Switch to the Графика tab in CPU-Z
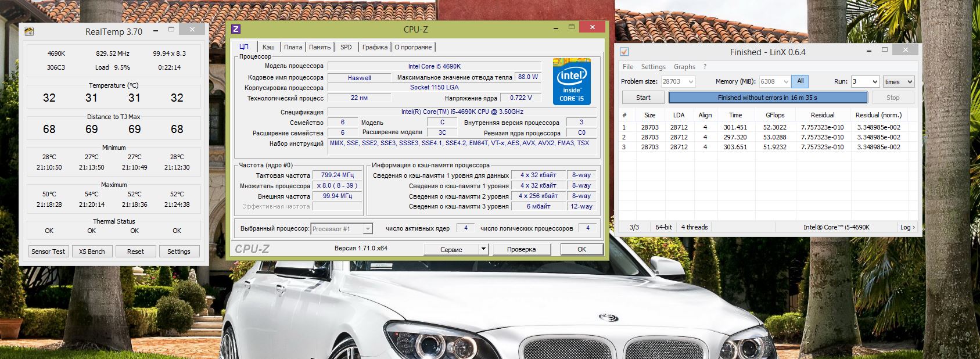 [375, 47]
